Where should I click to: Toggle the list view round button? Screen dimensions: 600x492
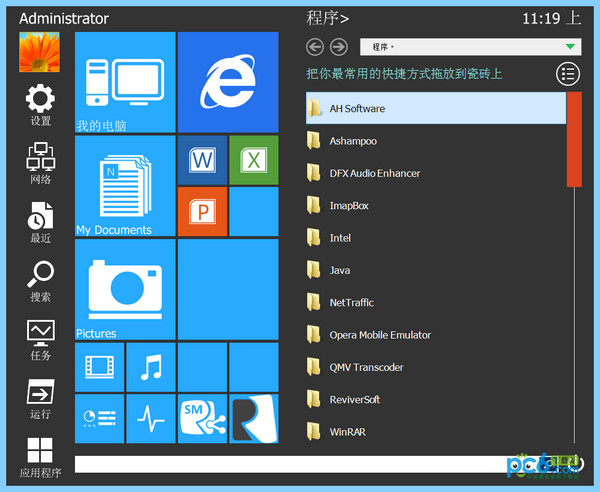coord(568,74)
